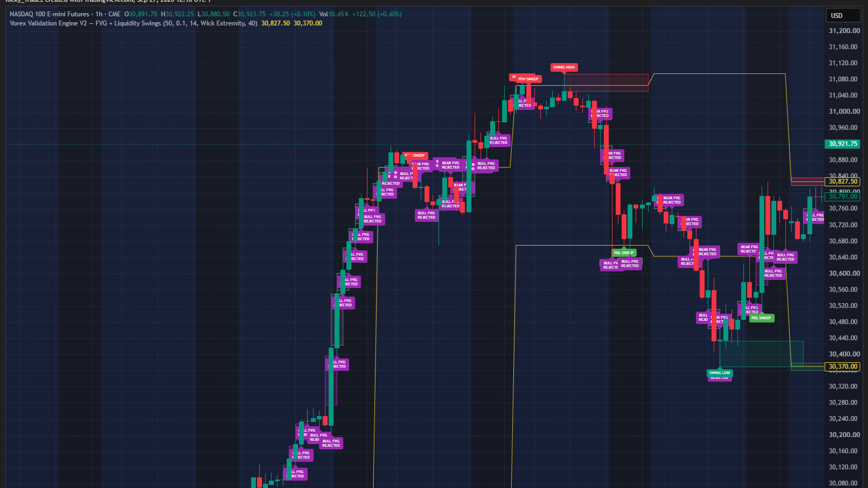Screen dimensions: 868x488
Task: Open the USD currency selector
Action: 843,16
